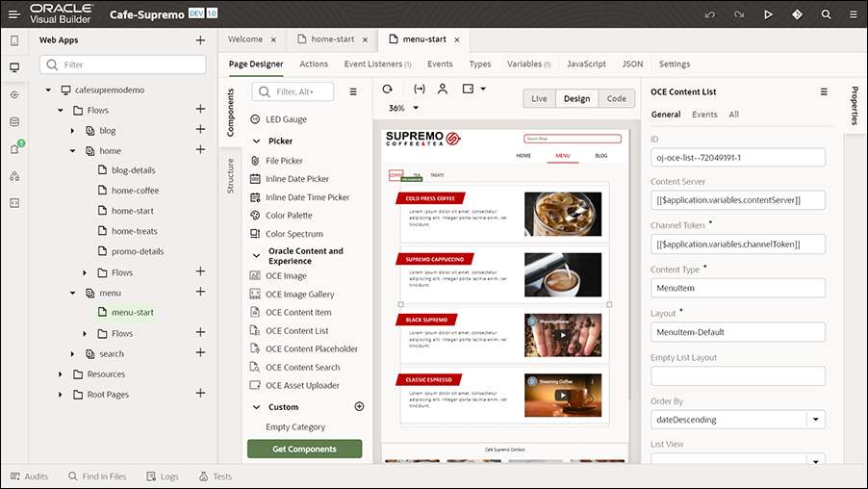Open Logs panel at bottom
This screenshot has height=489, width=868.
coord(163,476)
